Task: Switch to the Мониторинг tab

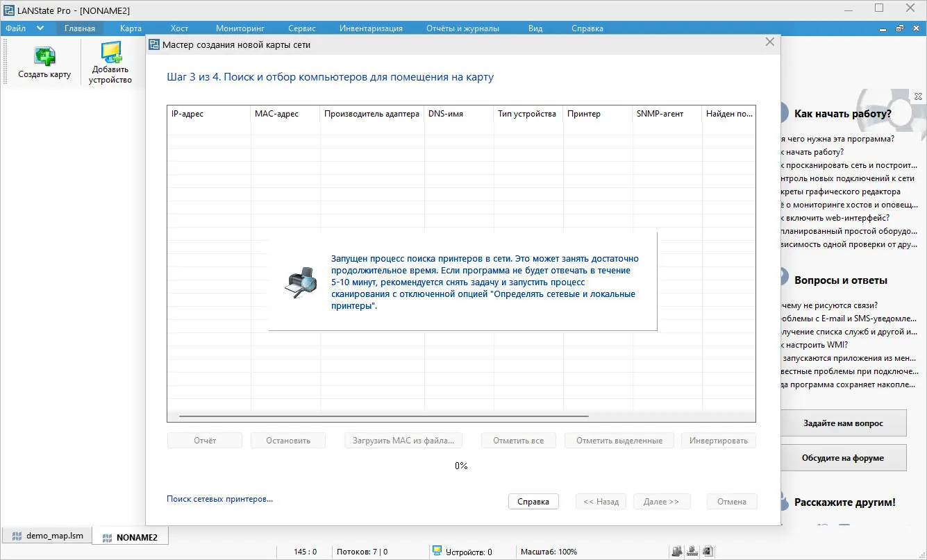Action: [240, 28]
